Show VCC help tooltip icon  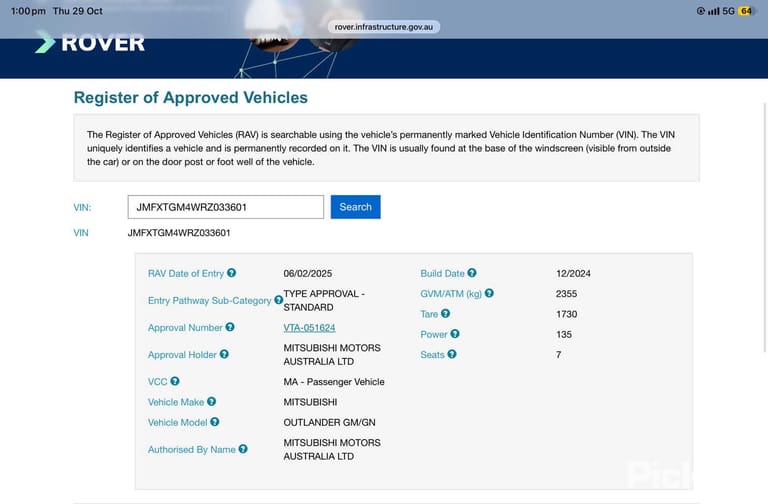tap(175, 381)
